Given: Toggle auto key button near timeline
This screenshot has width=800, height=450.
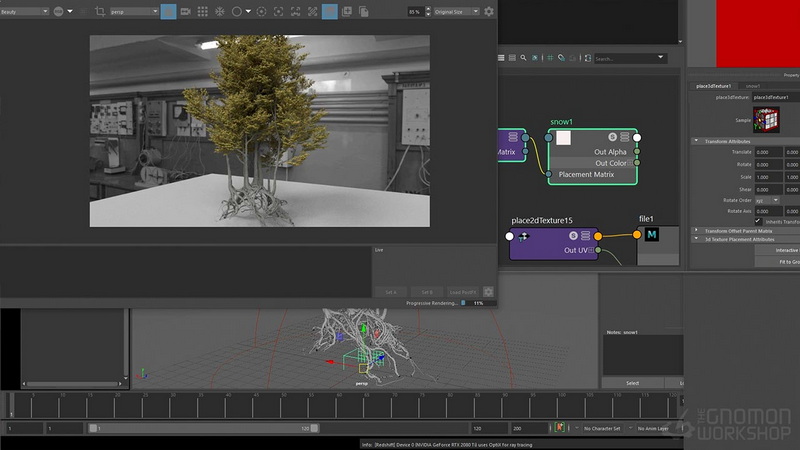Looking at the screenshot, I should 560,427.
